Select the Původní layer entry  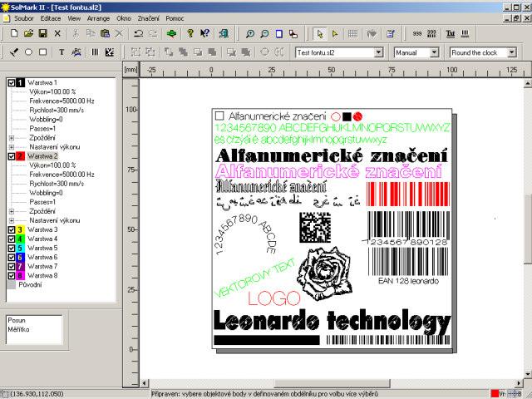pyautogui.click(x=30, y=284)
